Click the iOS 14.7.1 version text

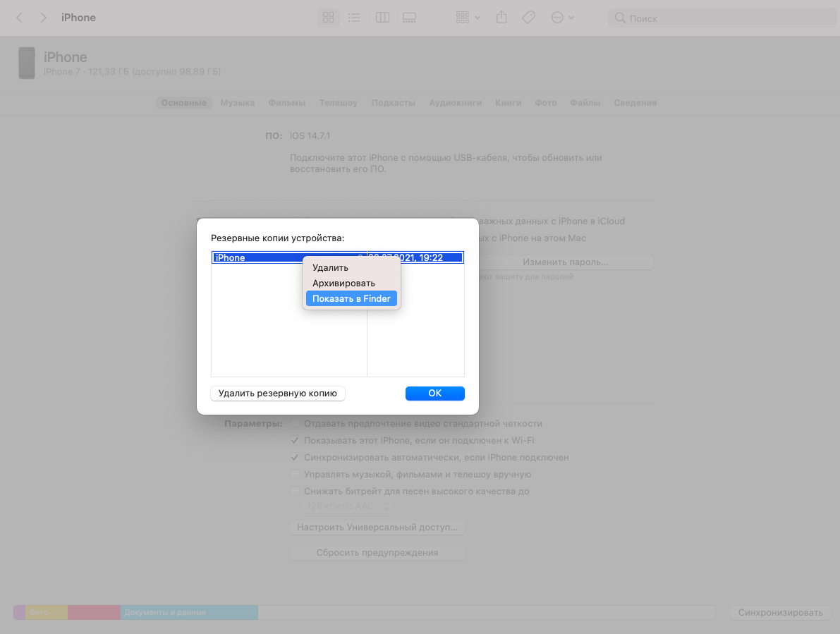click(x=310, y=136)
